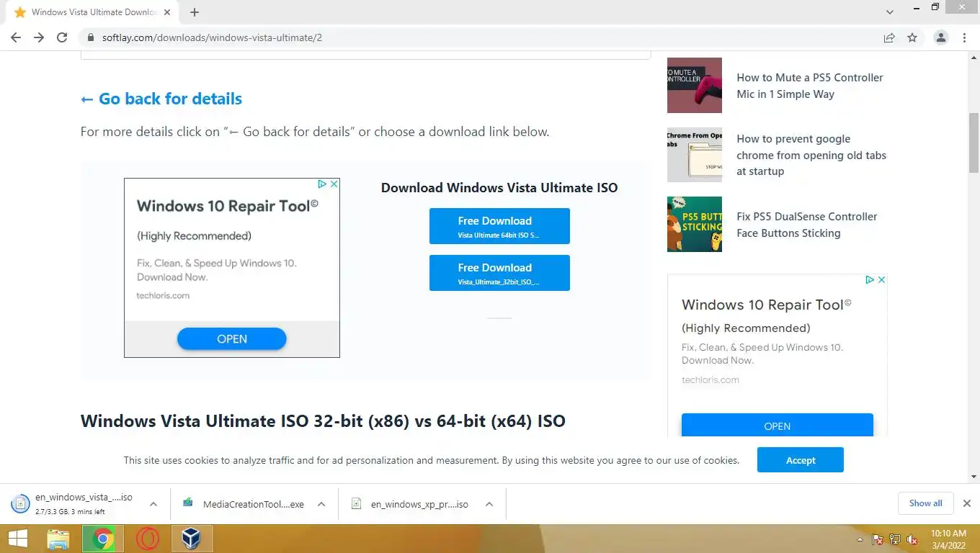Click the muted volume tray icon

click(912, 539)
